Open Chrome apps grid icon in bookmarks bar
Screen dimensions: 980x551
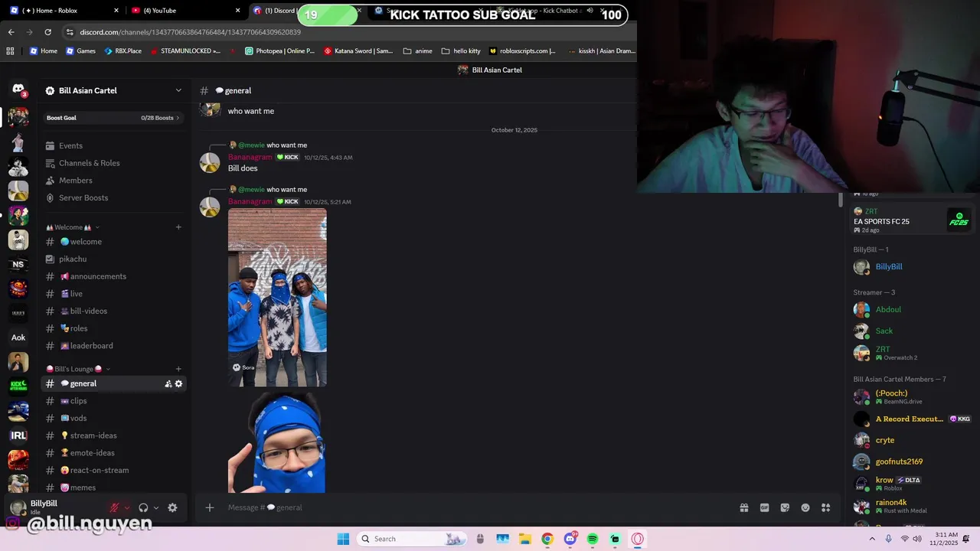(x=10, y=51)
